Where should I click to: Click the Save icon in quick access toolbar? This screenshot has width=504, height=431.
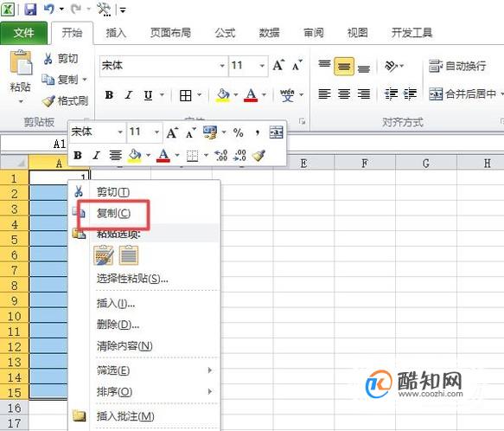click(x=30, y=9)
